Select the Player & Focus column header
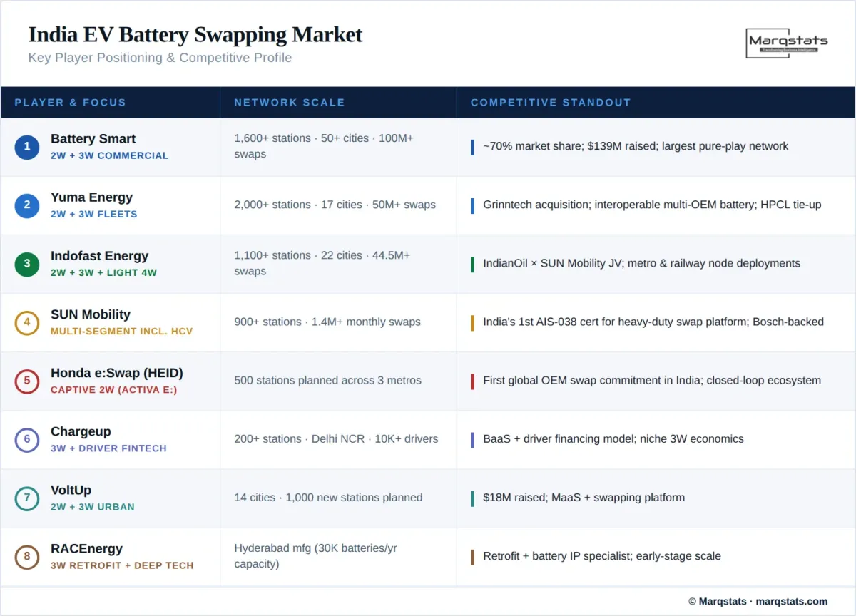The height and width of the screenshot is (616, 856). [x=70, y=103]
